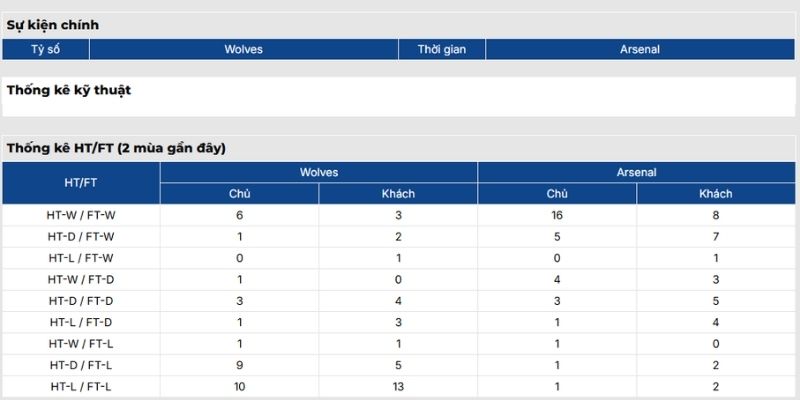Click Wolves group header in the HT/FT table

point(319,173)
